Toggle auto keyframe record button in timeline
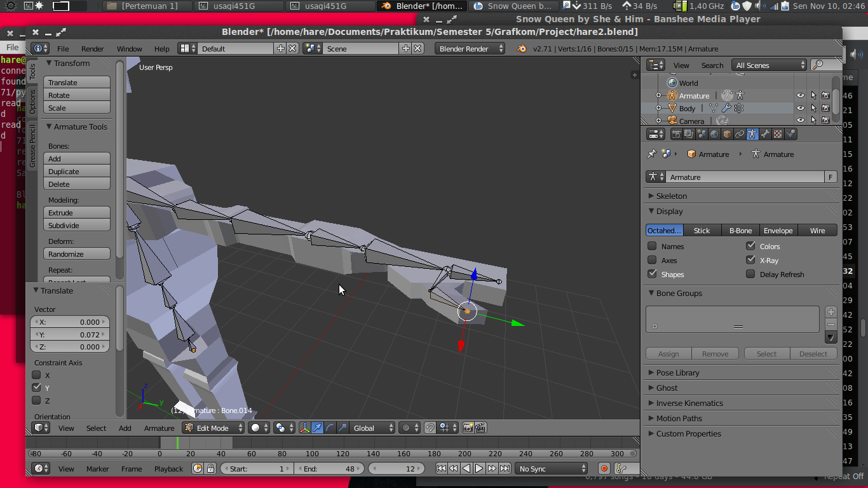 click(604, 468)
